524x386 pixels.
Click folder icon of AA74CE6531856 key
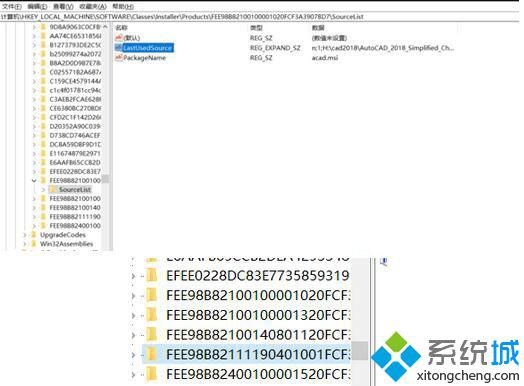coord(43,36)
